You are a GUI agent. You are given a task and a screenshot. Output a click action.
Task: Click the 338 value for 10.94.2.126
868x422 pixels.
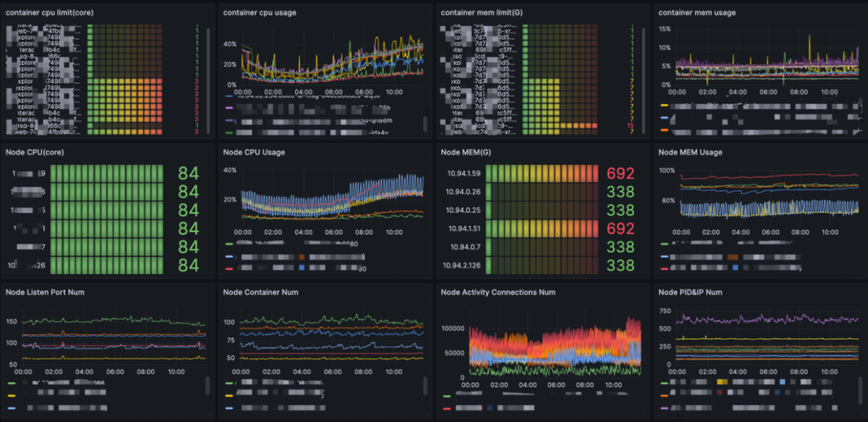[x=620, y=264]
